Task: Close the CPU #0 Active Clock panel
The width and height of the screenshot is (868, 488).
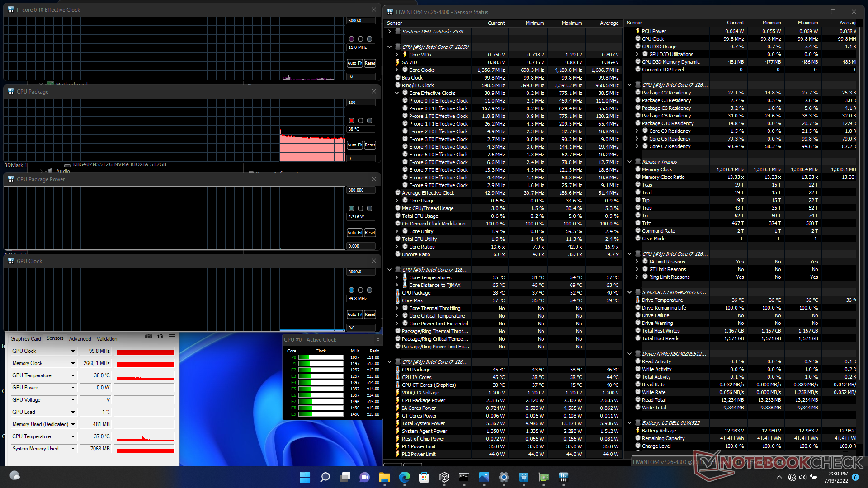Action: (x=378, y=339)
